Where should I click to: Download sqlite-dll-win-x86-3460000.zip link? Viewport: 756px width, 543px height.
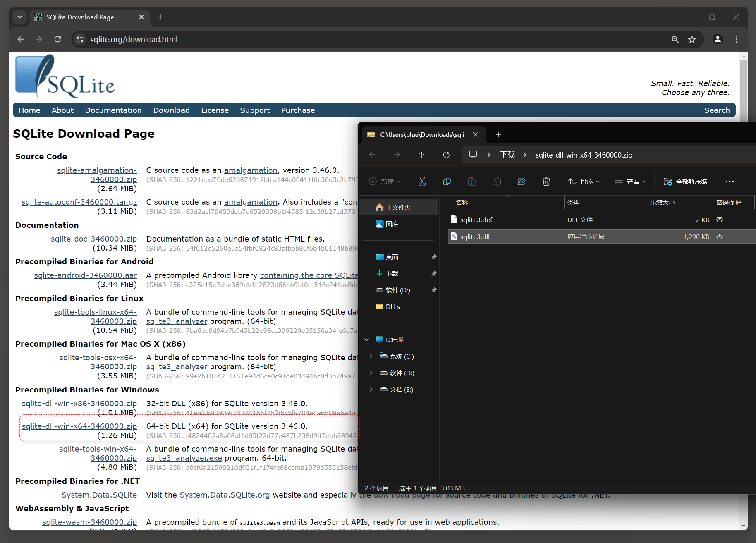[x=79, y=403]
